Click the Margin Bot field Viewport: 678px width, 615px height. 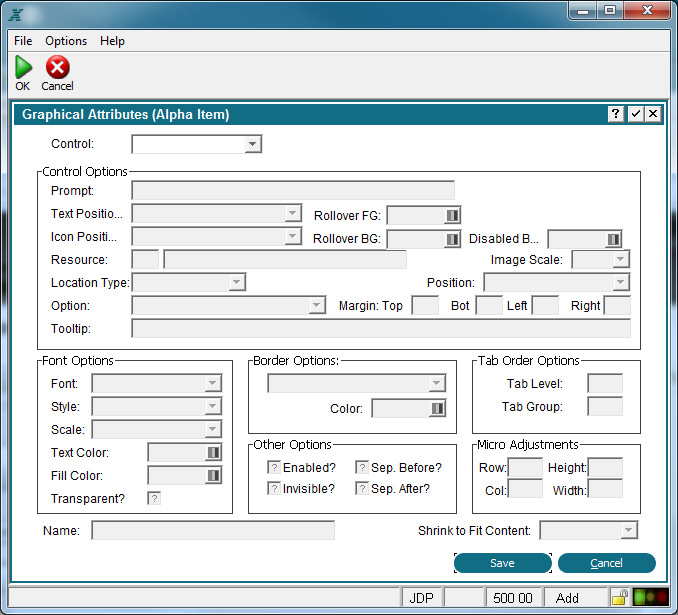(489, 305)
